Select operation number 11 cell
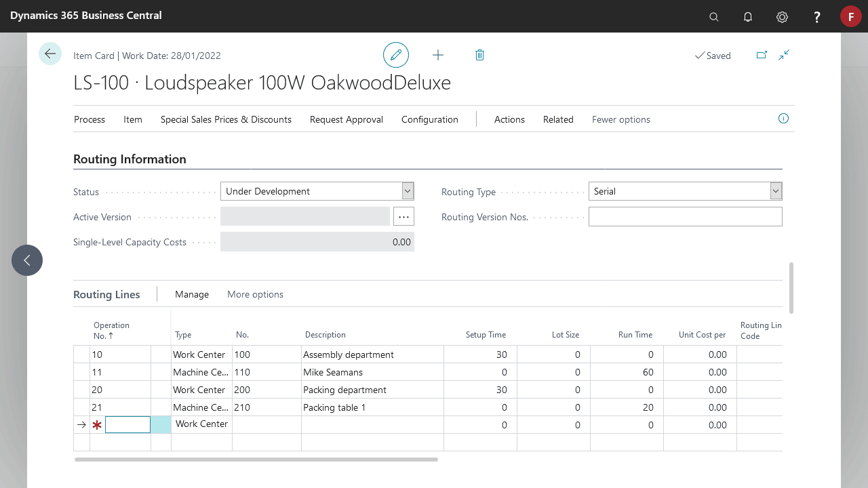Viewport: 868px width, 488px height. pyautogui.click(x=120, y=372)
